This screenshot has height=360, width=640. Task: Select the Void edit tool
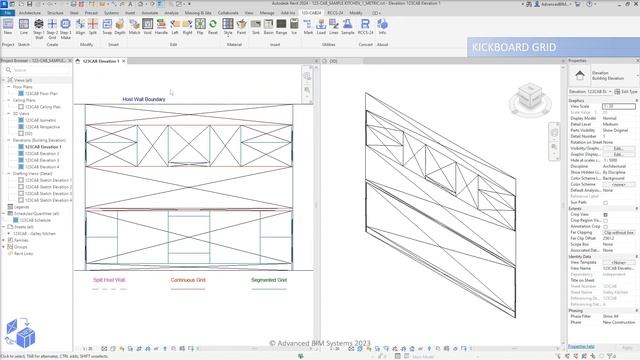tap(147, 26)
